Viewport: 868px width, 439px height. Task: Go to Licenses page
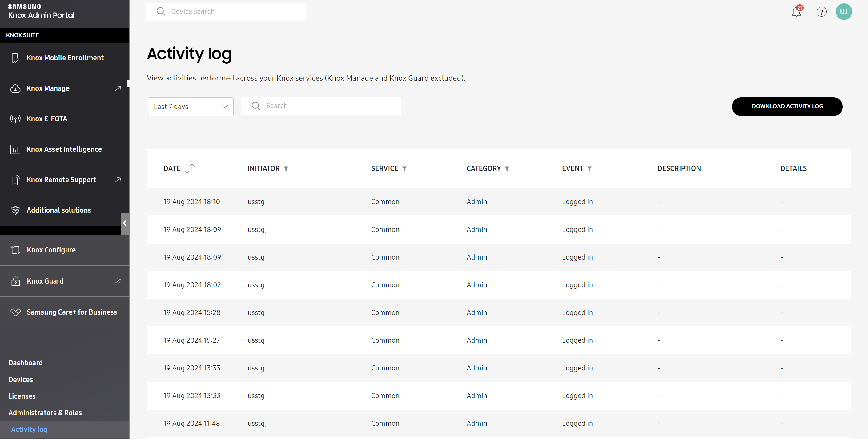tap(22, 396)
